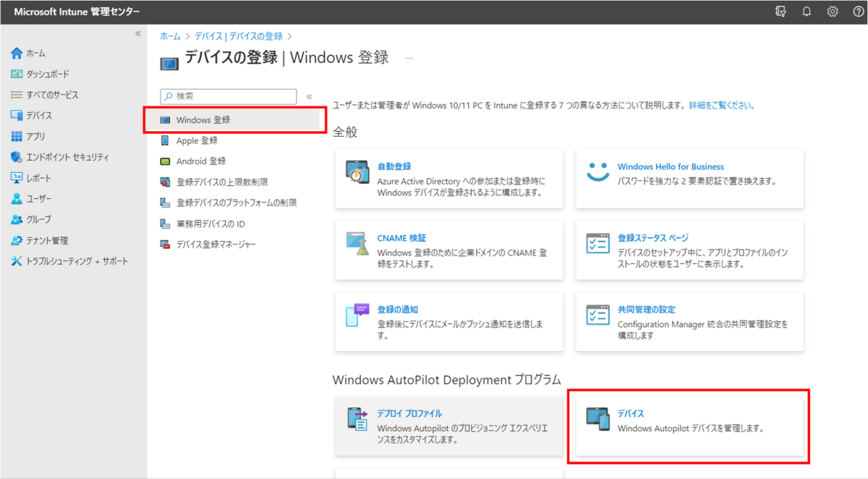
Task: Click the Apple 登録 device icon
Action: [164, 140]
